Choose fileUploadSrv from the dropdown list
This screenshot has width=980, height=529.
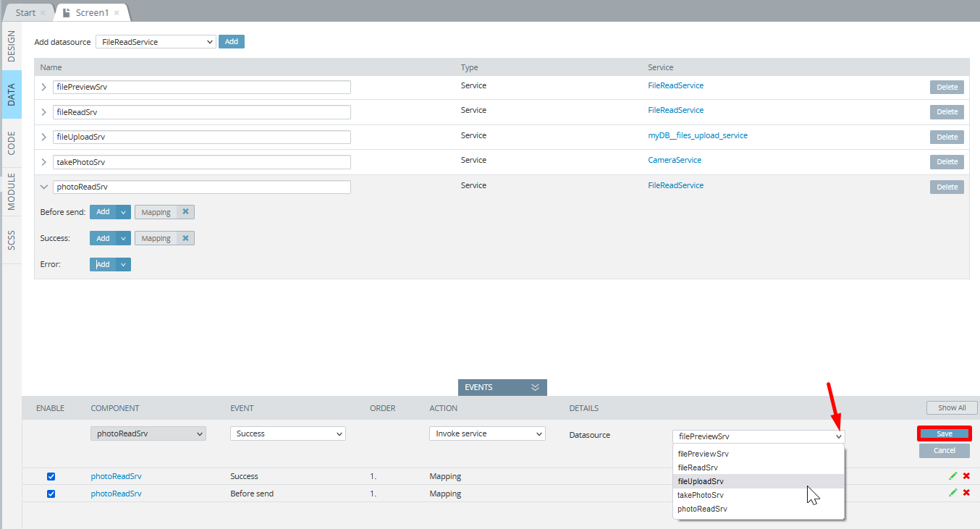[759, 481]
